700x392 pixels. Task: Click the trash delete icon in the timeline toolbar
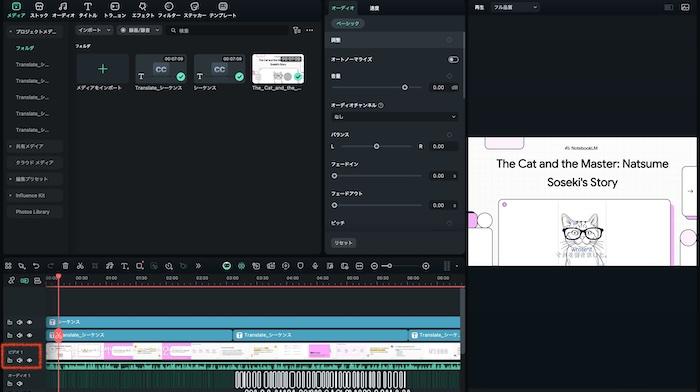[x=66, y=266]
